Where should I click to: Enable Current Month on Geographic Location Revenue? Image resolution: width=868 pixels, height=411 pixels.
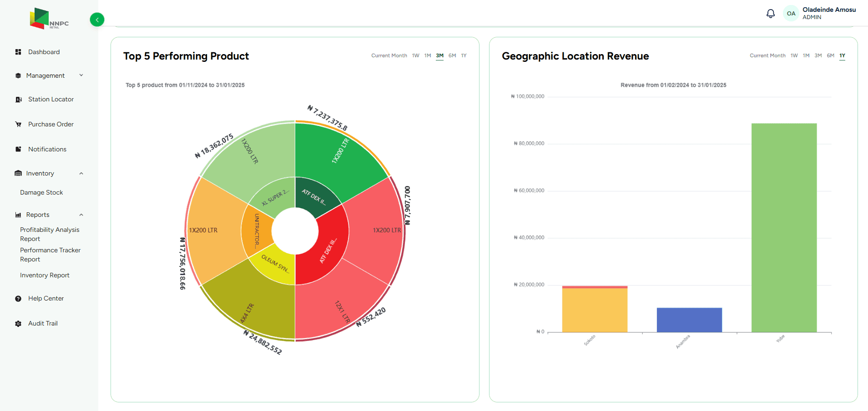(x=767, y=55)
